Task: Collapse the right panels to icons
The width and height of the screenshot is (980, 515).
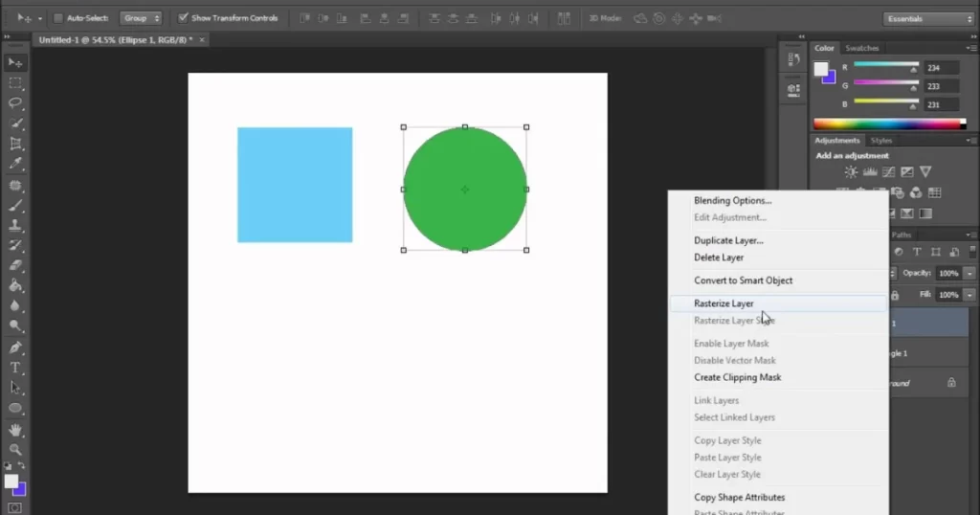Action: 973,37
